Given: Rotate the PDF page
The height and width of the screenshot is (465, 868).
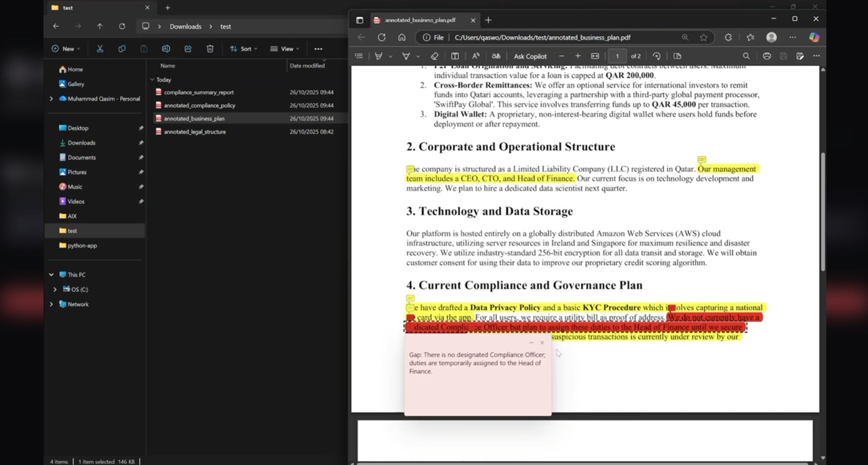Looking at the screenshot, I should (656, 56).
